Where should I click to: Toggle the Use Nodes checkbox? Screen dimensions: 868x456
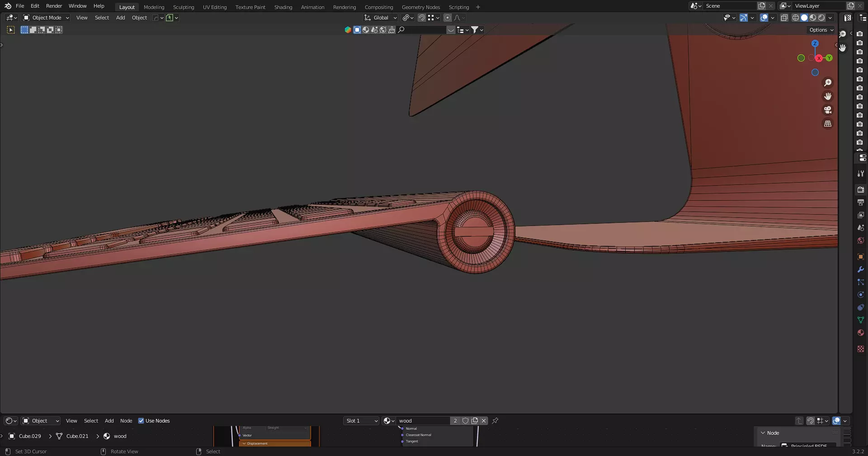tap(141, 421)
